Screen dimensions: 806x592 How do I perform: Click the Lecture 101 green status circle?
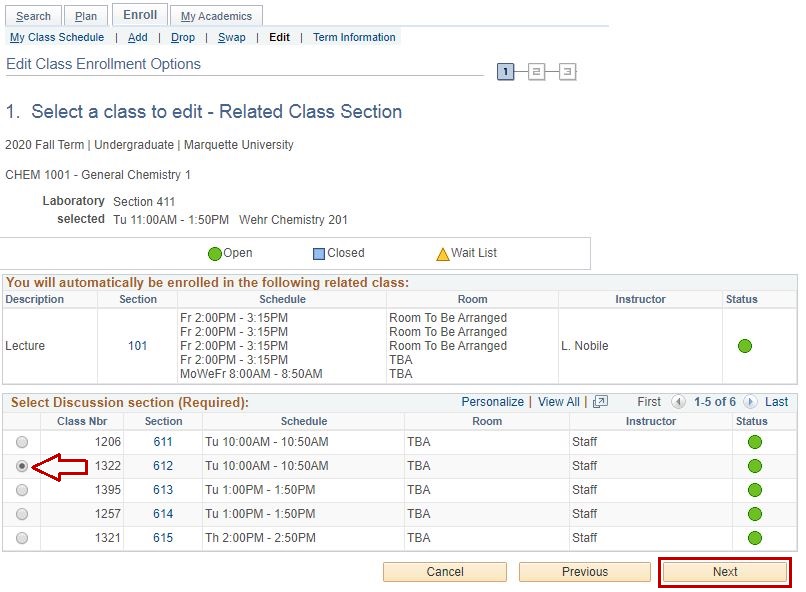click(744, 346)
